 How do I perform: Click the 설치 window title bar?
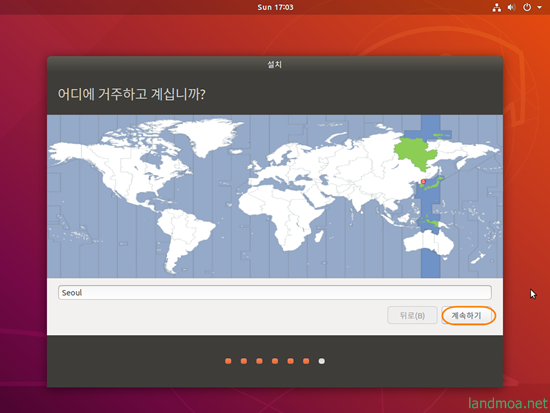[x=275, y=65]
